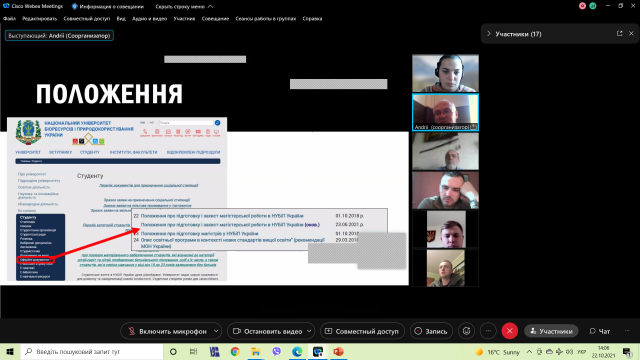The image size is (640, 360).
Task: Show hidden tray icons chevron
Action: [x=529, y=352]
